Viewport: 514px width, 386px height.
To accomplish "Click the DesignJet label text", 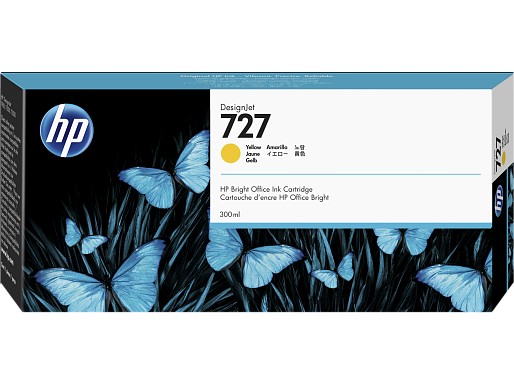I will click(237, 107).
